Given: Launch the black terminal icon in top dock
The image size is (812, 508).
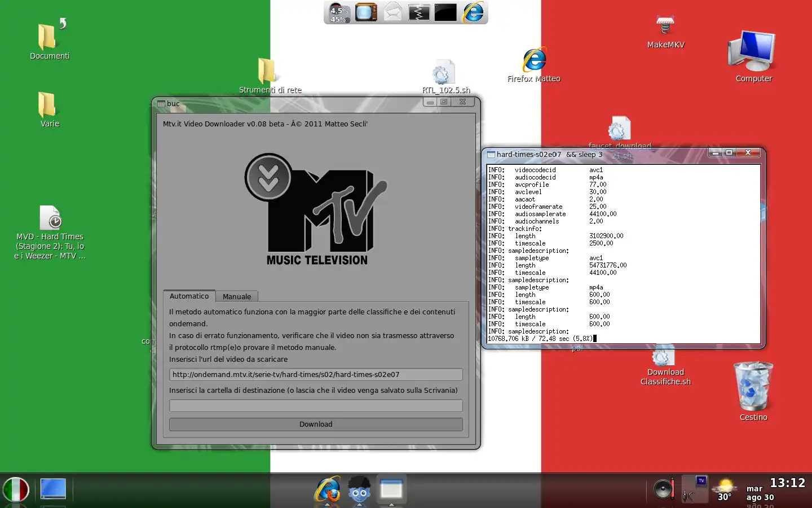Looking at the screenshot, I should point(445,12).
